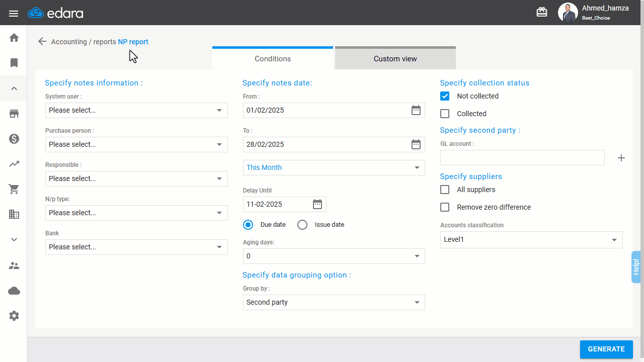644x362 pixels.
Task: Switch to the Conditions tab
Action: (x=273, y=58)
